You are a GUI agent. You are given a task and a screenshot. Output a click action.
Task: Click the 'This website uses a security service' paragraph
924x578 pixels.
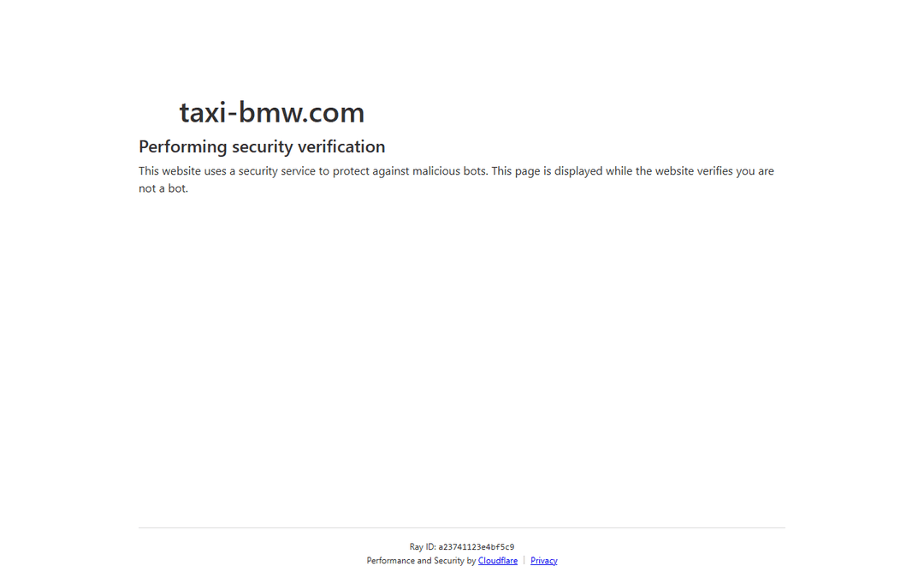coord(456,179)
